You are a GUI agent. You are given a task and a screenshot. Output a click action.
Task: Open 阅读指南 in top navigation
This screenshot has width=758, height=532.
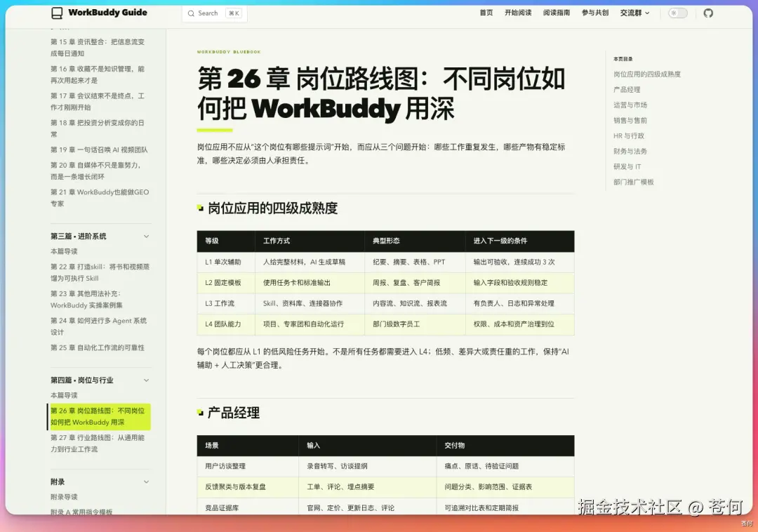pos(557,13)
